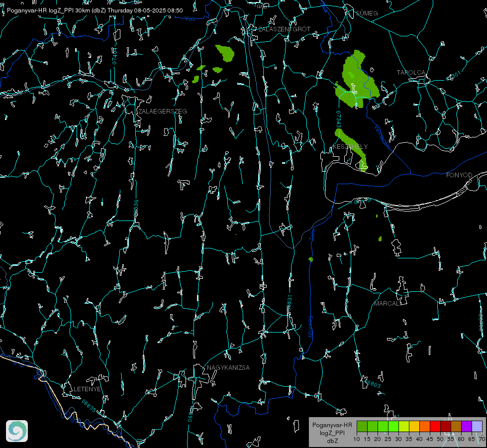487x448 pixels.
Task: Click the green radar echo south of Zalaszentgrót
Action: (x=225, y=53)
